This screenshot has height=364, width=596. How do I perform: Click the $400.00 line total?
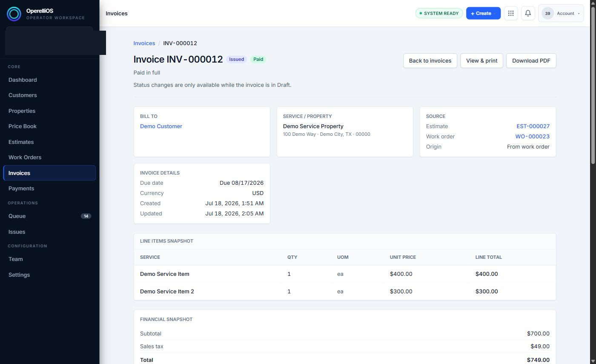click(x=487, y=274)
